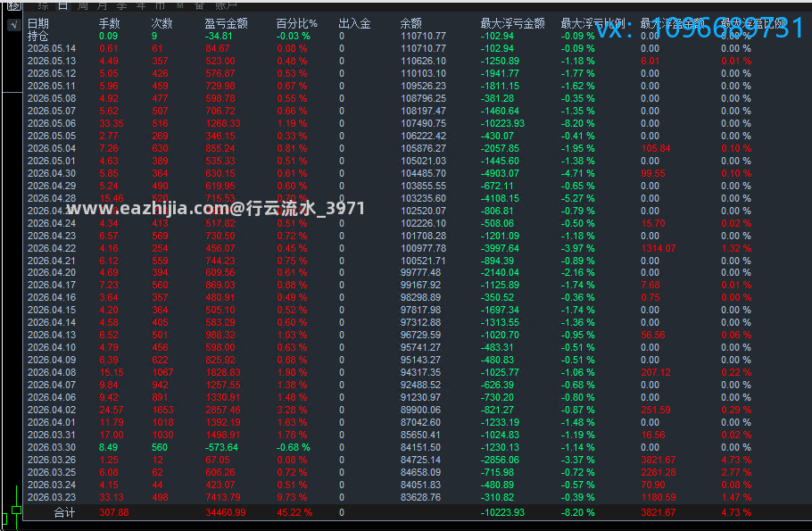This screenshot has height=531, width=812.
Task: Click percentage 3.28 % on 2026.04.02
Action: [x=292, y=410]
